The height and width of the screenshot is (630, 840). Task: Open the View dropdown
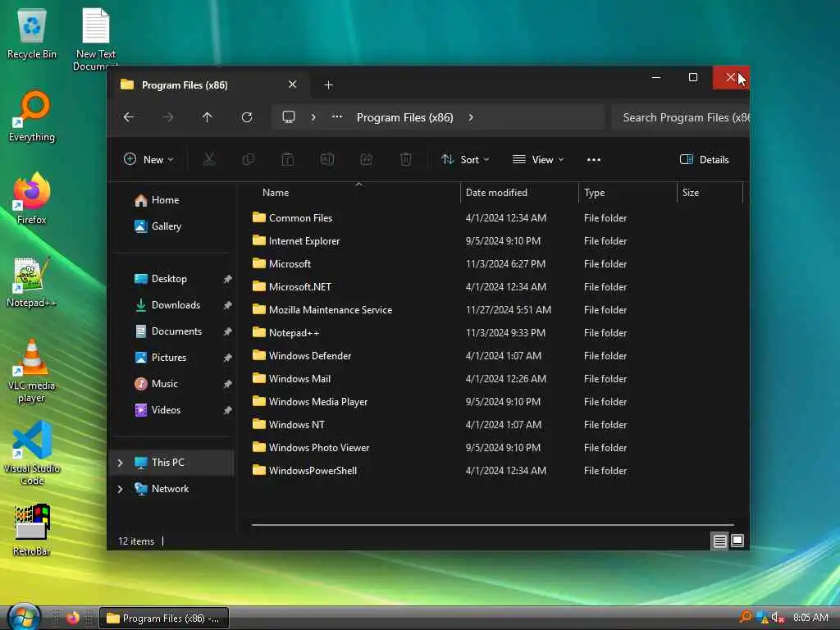click(538, 160)
